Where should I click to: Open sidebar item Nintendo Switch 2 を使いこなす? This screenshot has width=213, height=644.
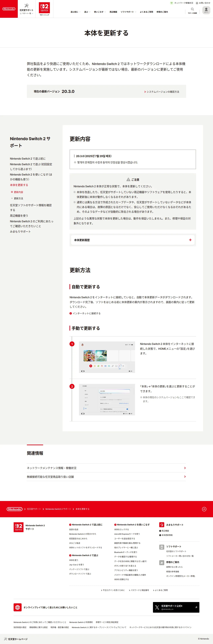click(31, 177)
